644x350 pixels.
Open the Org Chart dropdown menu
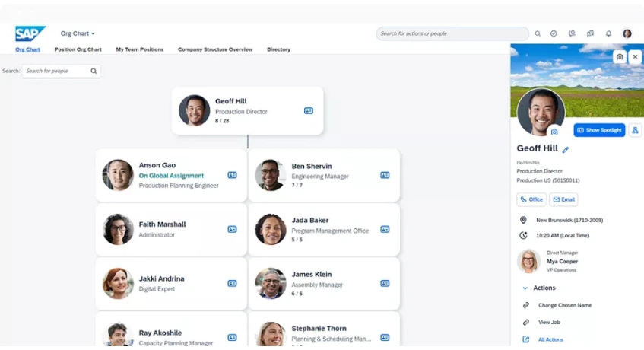tap(78, 33)
